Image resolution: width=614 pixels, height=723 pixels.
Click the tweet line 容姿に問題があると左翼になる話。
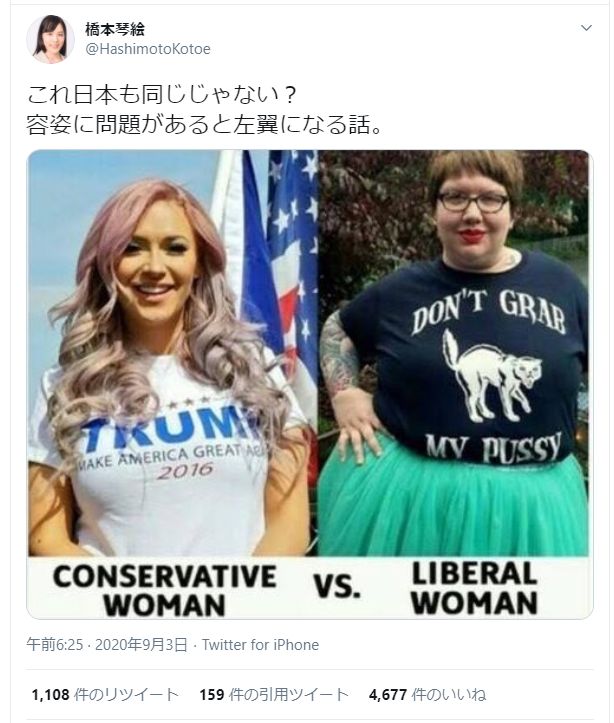pyautogui.click(x=204, y=124)
